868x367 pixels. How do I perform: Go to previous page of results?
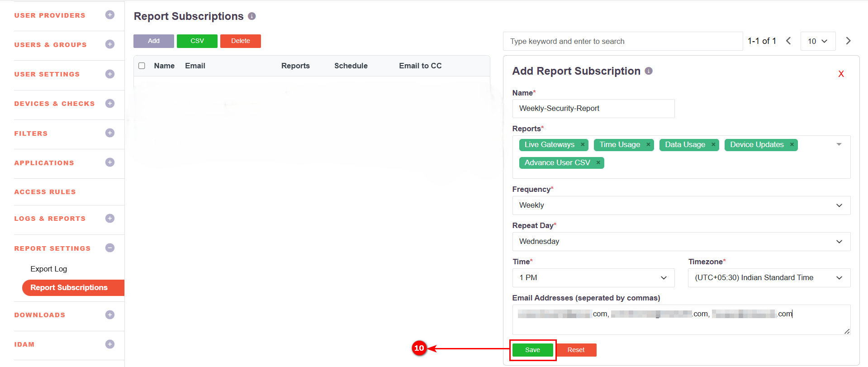click(x=788, y=41)
